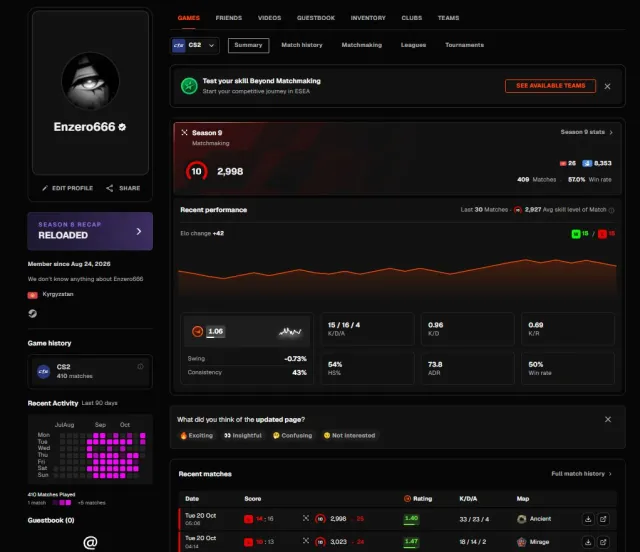Open the INVENTORY tab
Screen dimensions: 640x552
(368, 18)
